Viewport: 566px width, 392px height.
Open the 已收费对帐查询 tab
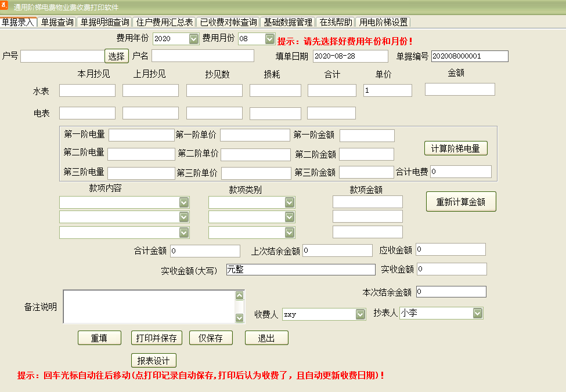click(x=228, y=22)
